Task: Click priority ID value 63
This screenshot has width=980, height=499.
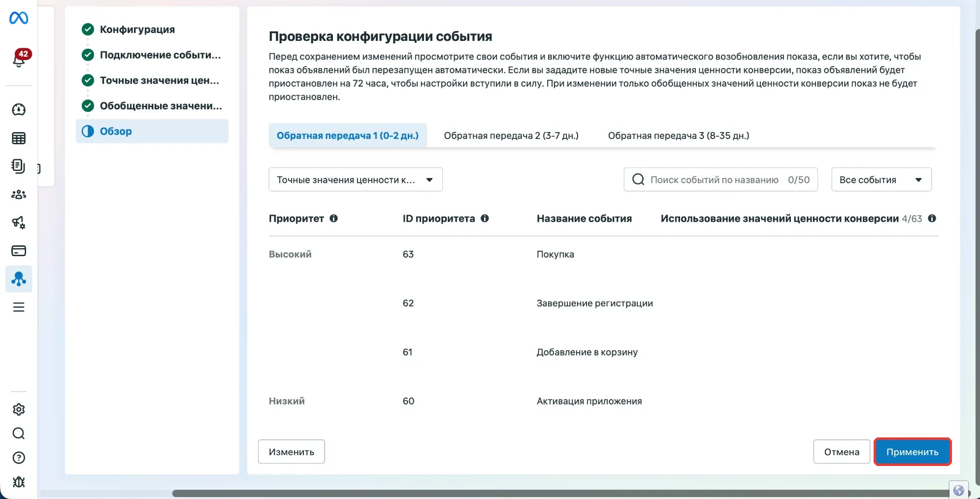Action: 408,254
